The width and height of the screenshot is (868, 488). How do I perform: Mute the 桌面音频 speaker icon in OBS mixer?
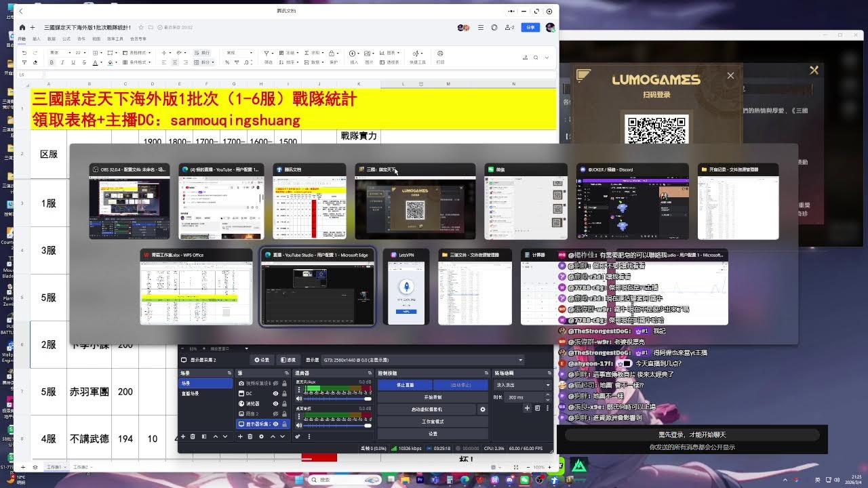(299, 425)
